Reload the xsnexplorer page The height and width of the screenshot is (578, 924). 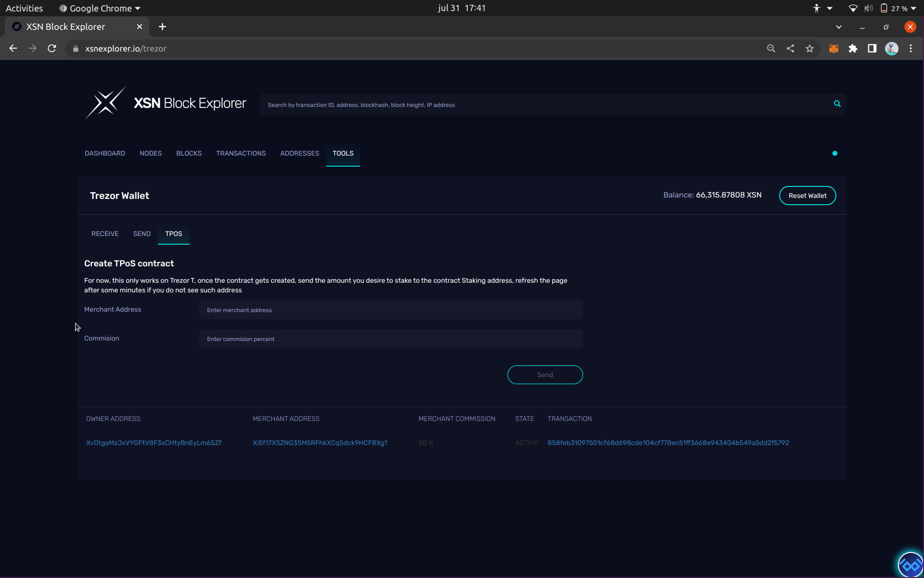(52, 49)
